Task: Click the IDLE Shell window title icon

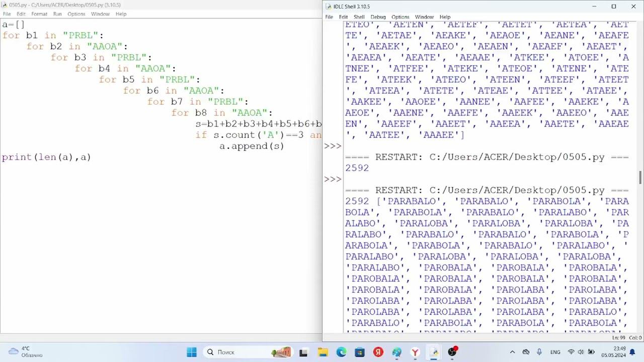Action: click(329, 7)
